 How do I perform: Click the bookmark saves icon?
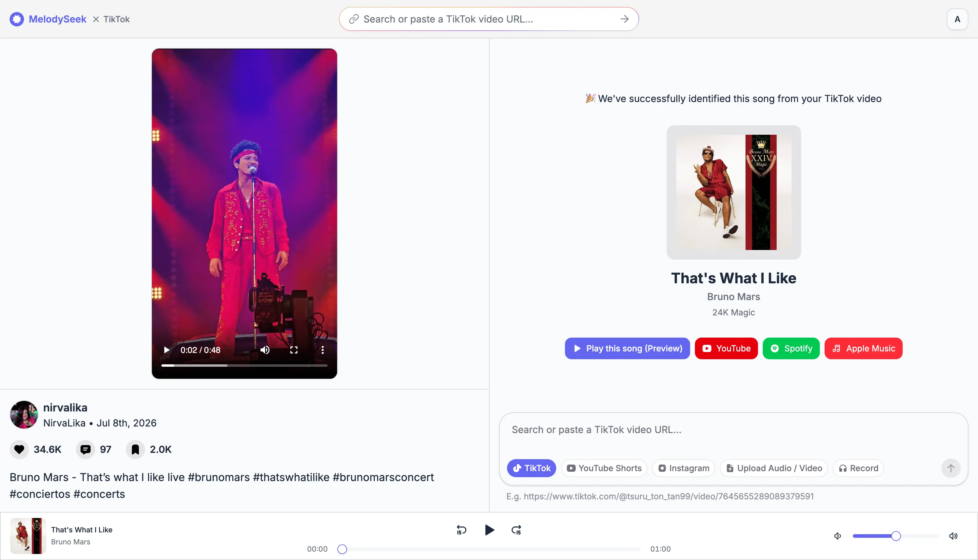(135, 449)
